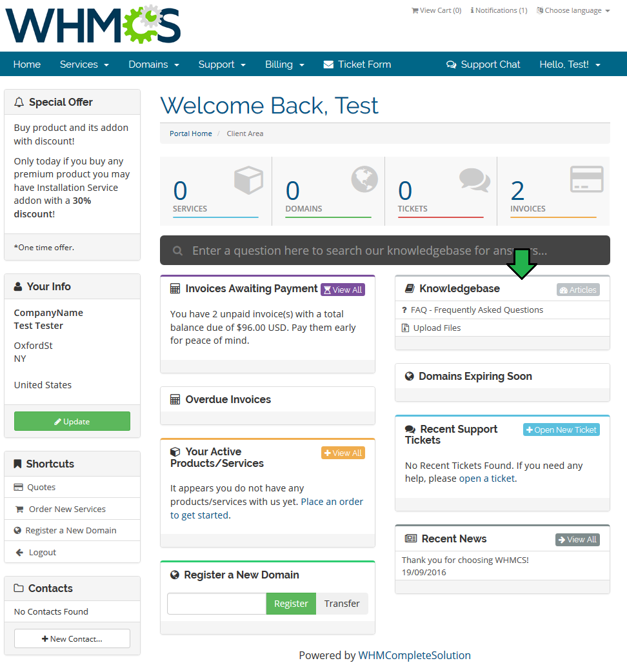The width and height of the screenshot is (627, 672).
Task: View all active products/services
Action: coord(343,453)
